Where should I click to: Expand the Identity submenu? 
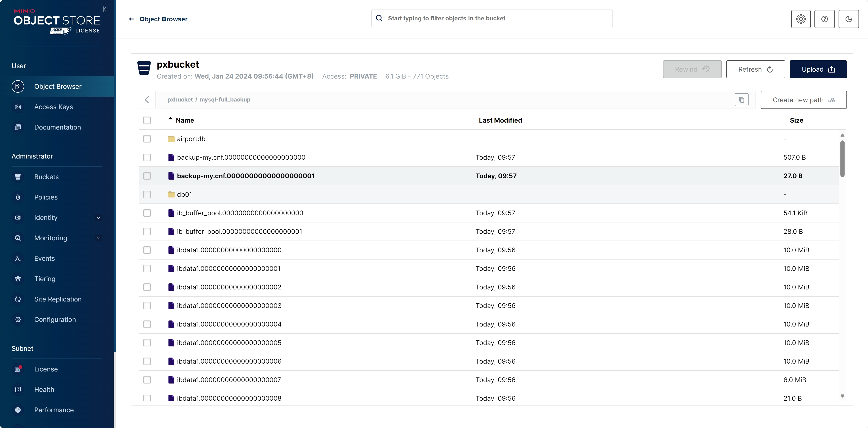pos(98,218)
